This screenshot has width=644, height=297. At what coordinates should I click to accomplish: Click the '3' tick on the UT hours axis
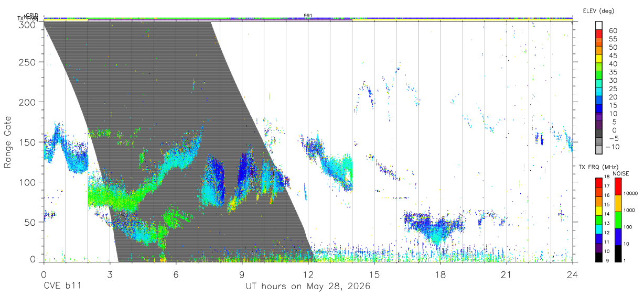pyautogui.click(x=110, y=274)
